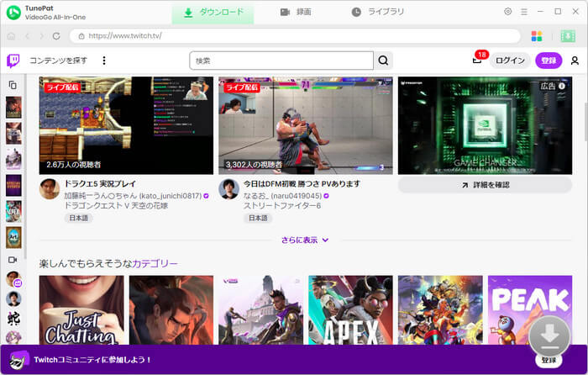Open the TunePat settings gear

coord(507,12)
